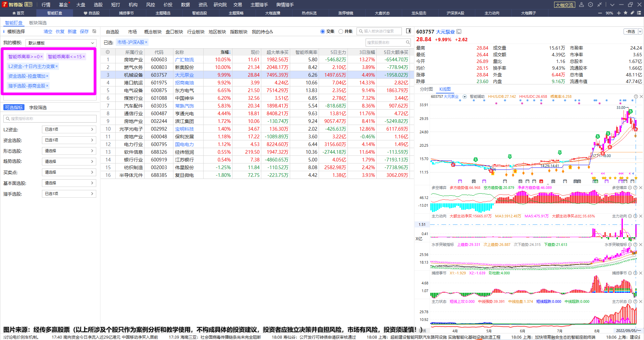Close the K-line main chart indicator
Image resolution: width=644 pixels, height=340 pixels.
pos(641,96)
